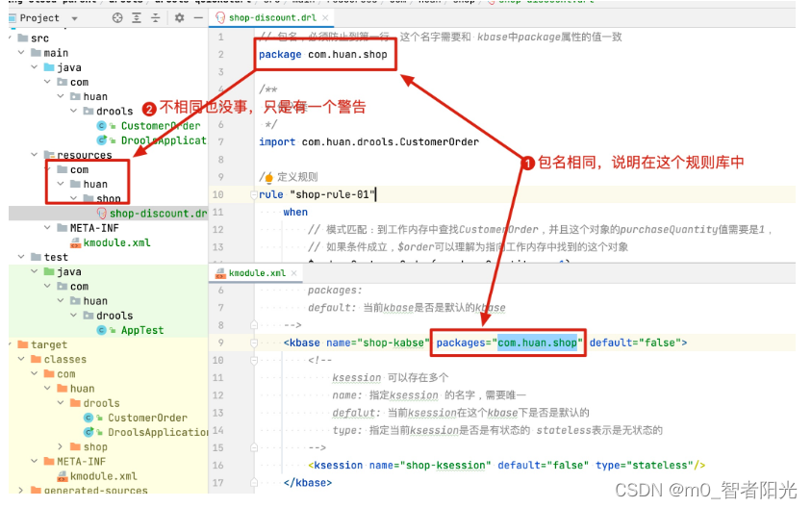Collapse the classes folder under target
The image size is (812, 508).
tap(21, 359)
